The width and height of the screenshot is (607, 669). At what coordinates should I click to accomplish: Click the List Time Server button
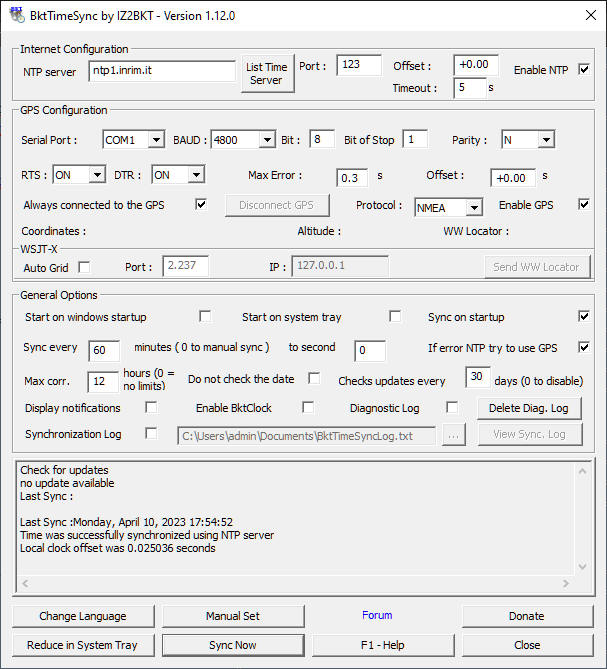point(267,73)
